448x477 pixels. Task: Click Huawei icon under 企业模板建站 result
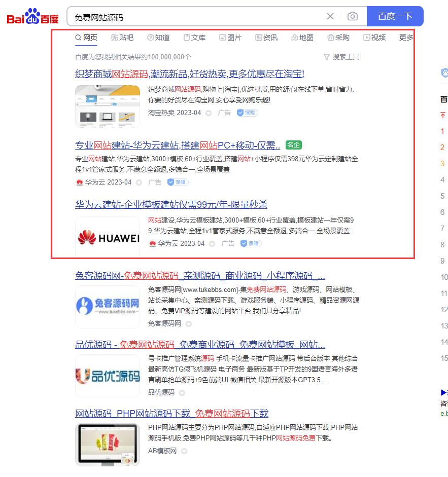pos(153,244)
